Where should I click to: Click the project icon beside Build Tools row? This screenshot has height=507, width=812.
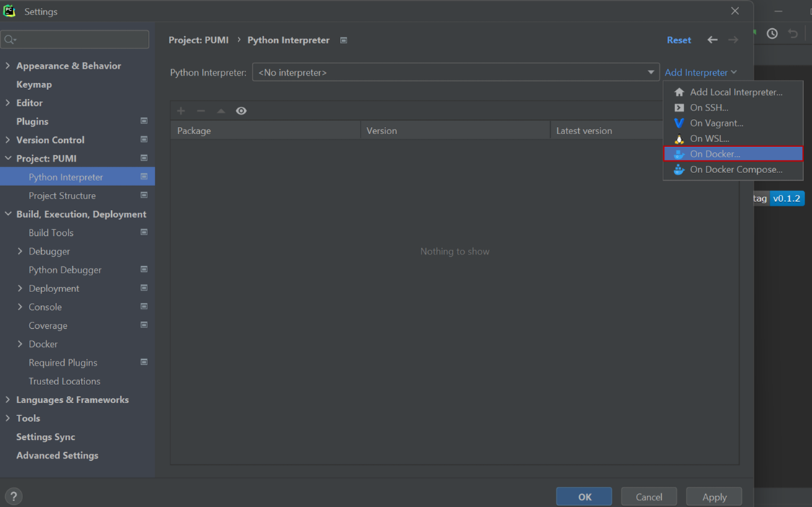pyautogui.click(x=144, y=233)
